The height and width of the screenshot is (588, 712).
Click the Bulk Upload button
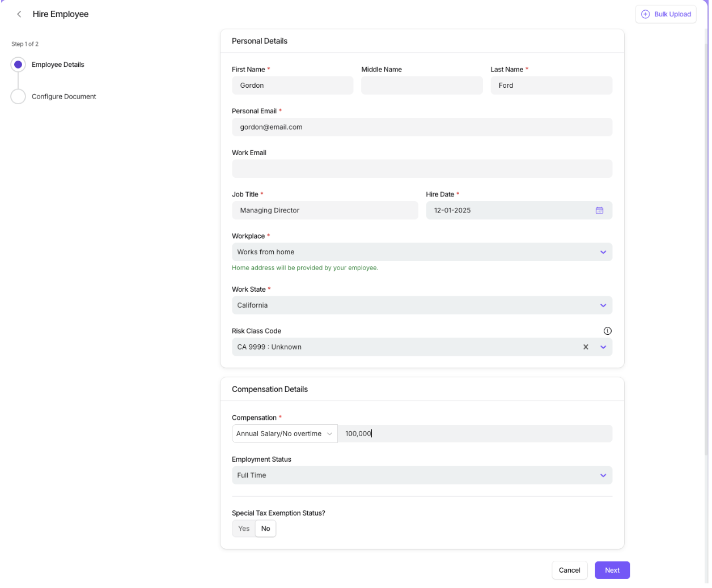[x=666, y=14]
